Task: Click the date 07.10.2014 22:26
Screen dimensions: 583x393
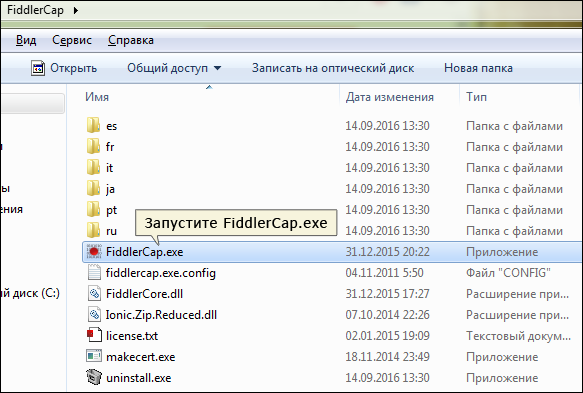Action: 387,315
